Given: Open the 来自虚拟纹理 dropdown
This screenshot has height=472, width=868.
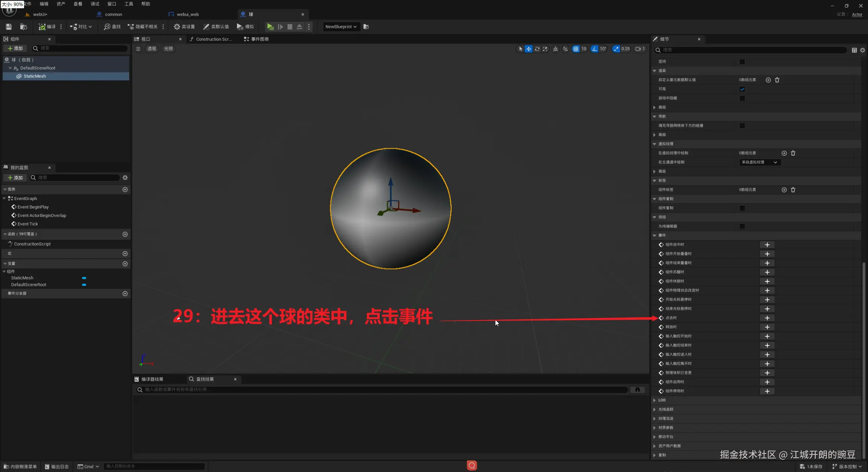Looking at the screenshot, I should coord(759,162).
